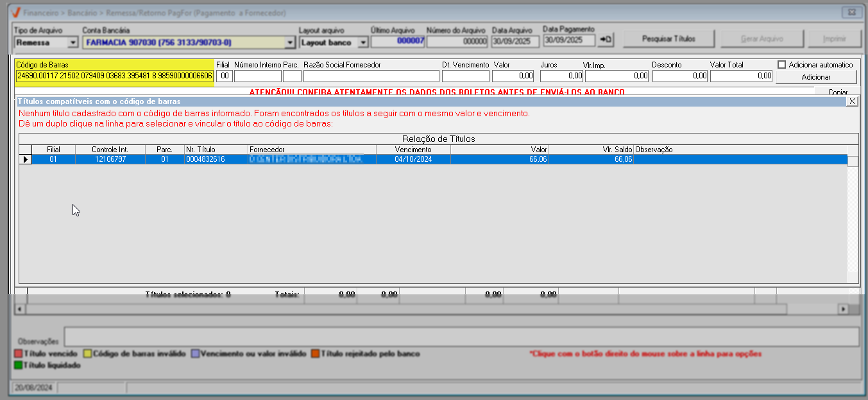The image size is (868, 400).
Task: Click the green Título liquidado legend square
Action: pyautogui.click(x=17, y=365)
